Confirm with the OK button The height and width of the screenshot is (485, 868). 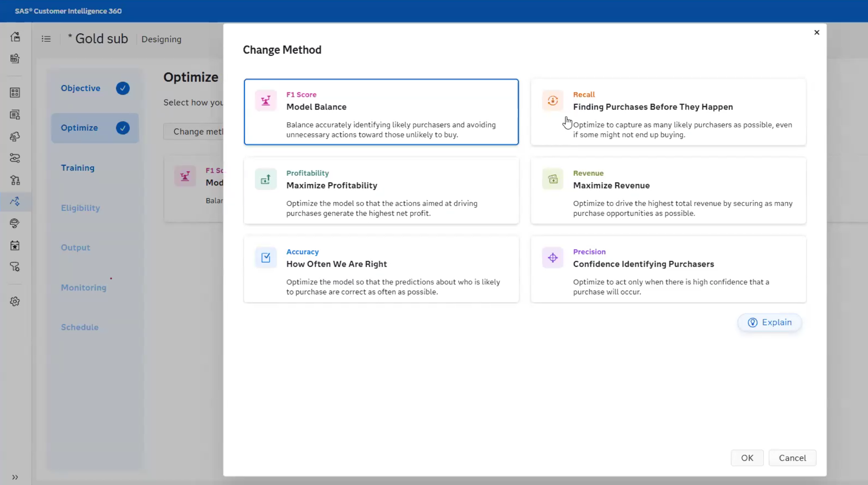point(747,458)
